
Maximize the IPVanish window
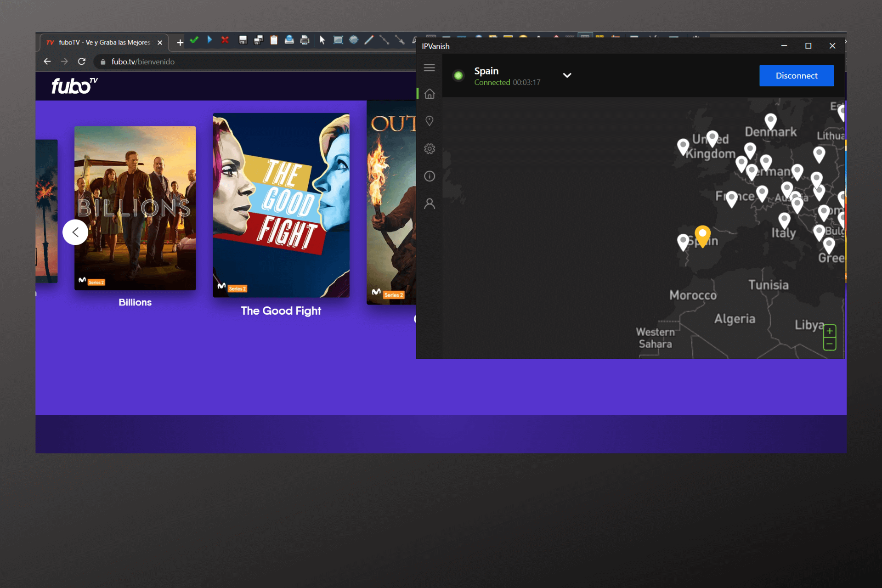click(x=808, y=45)
